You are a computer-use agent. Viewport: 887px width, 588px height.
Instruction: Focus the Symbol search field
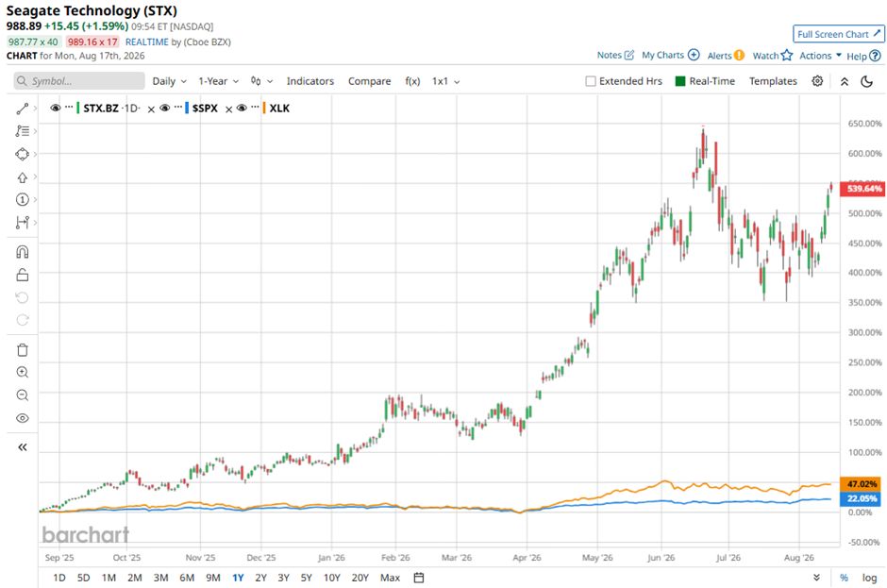click(79, 81)
